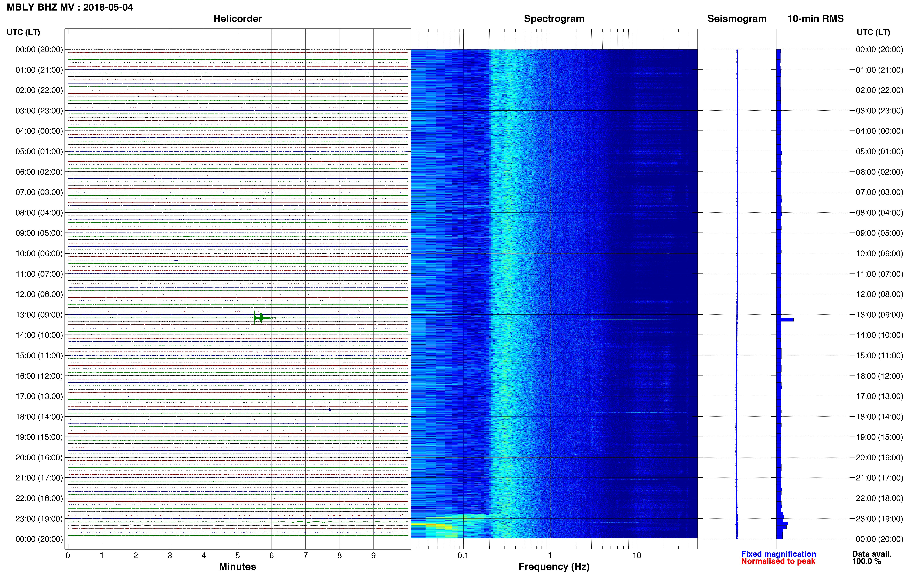924x578 pixels.
Task: Click the left axis label "13:00 (09:00)"
Action: (39, 315)
